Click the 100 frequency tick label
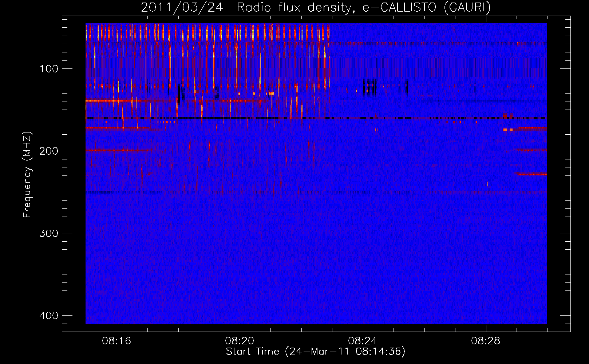 [x=49, y=69]
